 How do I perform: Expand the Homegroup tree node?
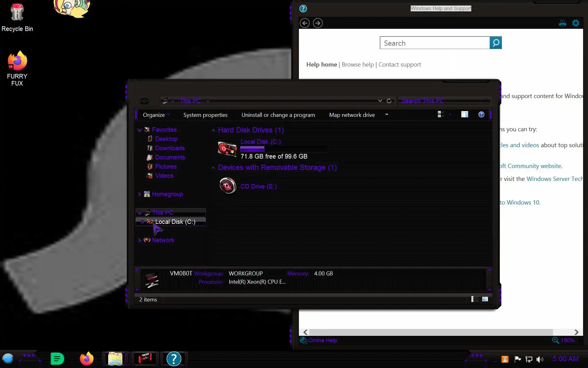click(139, 194)
